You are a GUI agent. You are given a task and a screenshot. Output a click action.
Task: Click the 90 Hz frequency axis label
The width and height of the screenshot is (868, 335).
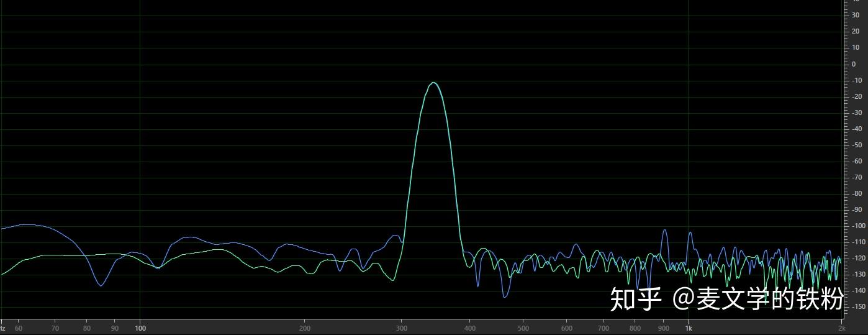(115, 328)
